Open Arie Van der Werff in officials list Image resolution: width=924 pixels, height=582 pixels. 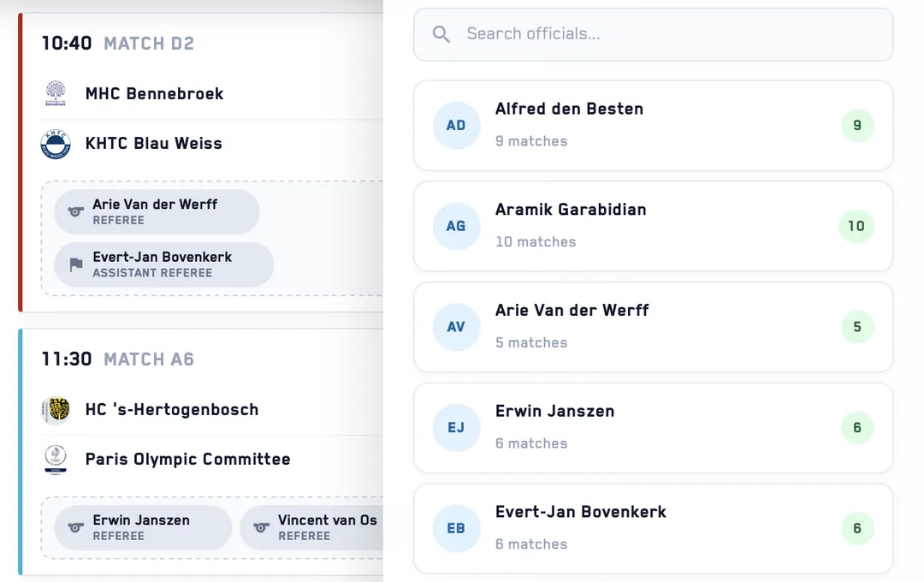tap(654, 327)
